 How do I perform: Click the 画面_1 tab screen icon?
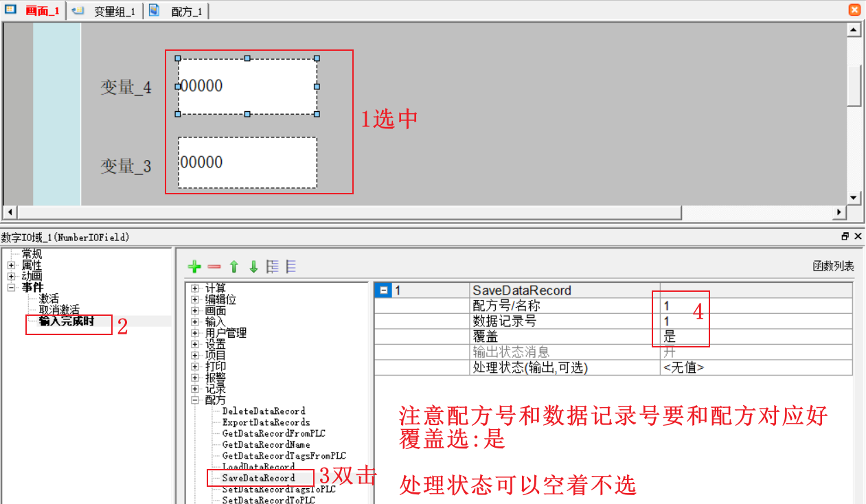[11, 10]
